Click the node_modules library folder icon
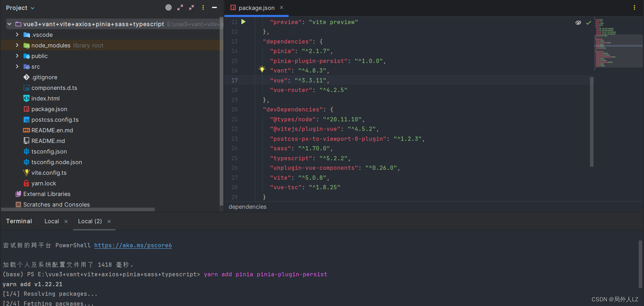This screenshot has height=306, width=644. pos(26,45)
